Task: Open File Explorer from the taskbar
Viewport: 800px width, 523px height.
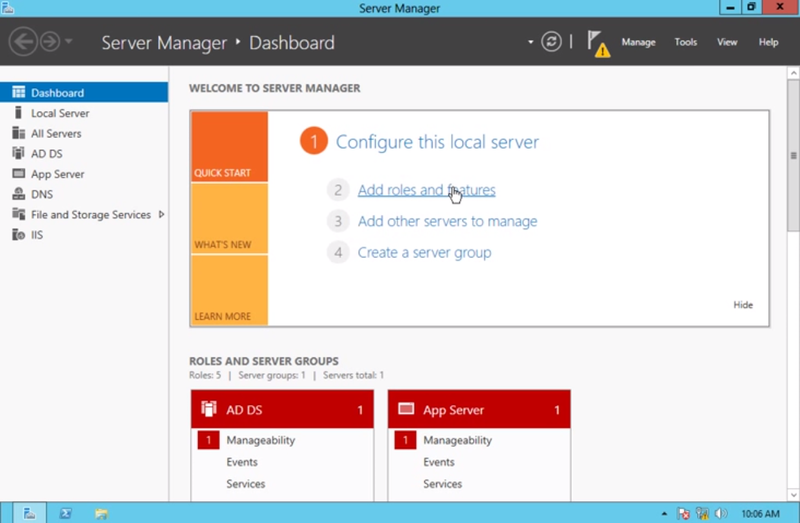Action: [101, 513]
